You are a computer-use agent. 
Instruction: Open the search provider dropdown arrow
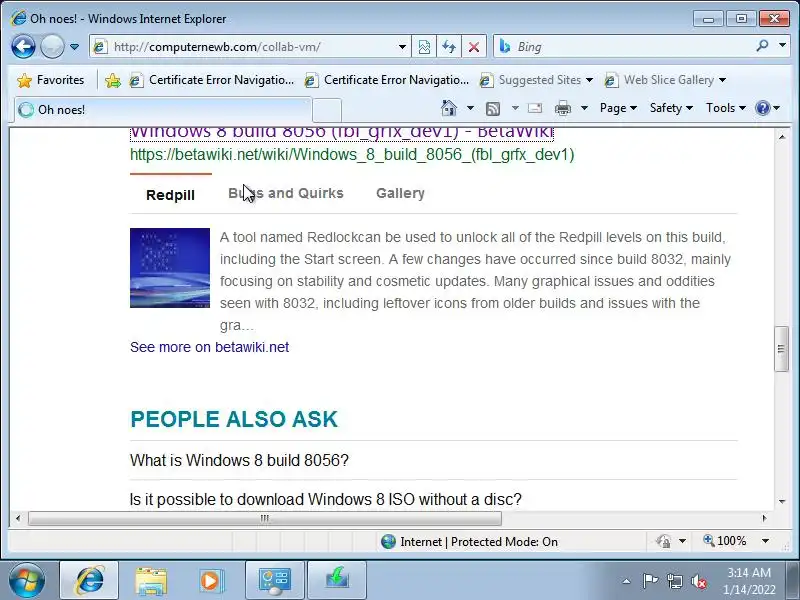(x=783, y=46)
